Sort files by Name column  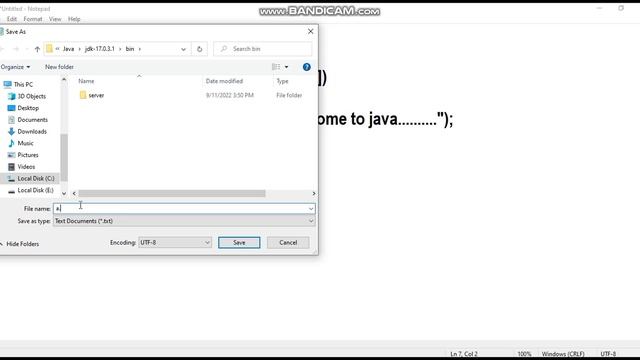coord(86,81)
